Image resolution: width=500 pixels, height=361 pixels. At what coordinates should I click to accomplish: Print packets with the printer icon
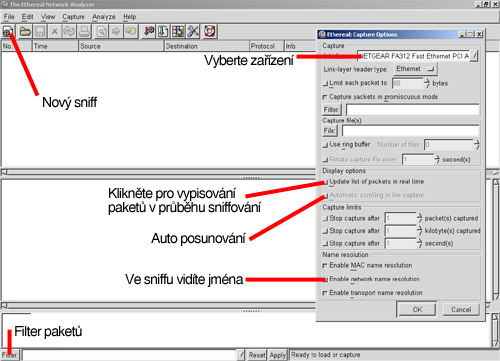coord(84,31)
